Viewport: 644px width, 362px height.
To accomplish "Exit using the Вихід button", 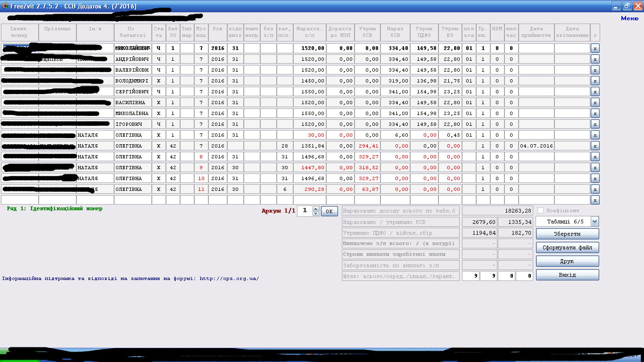I will coord(567,275).
